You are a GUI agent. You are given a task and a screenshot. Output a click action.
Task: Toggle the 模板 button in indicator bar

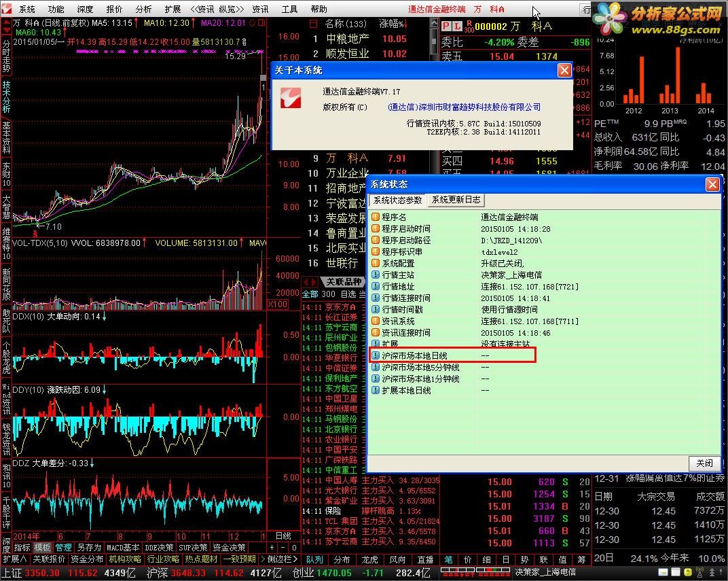pyautogui.click(x=42, y=548)
